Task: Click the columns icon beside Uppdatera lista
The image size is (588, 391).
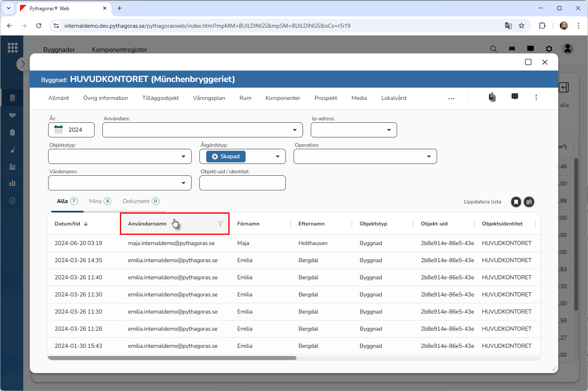Action: tap(529, 202)
